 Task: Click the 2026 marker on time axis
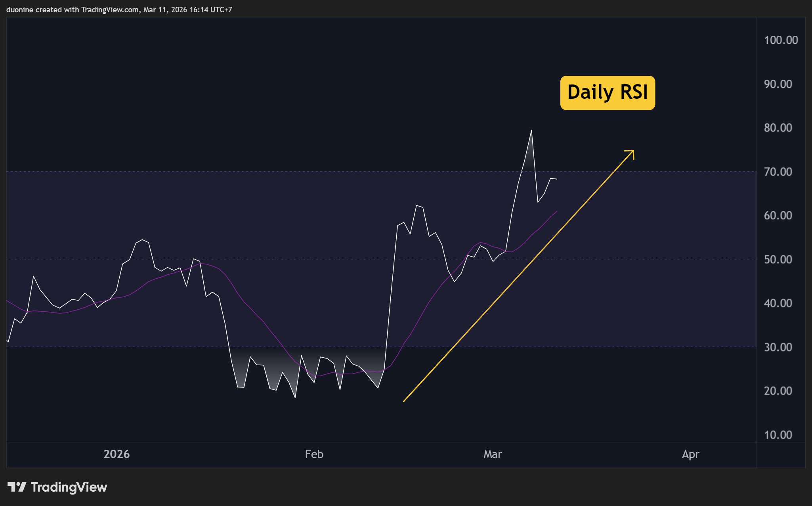click(117, 454)
